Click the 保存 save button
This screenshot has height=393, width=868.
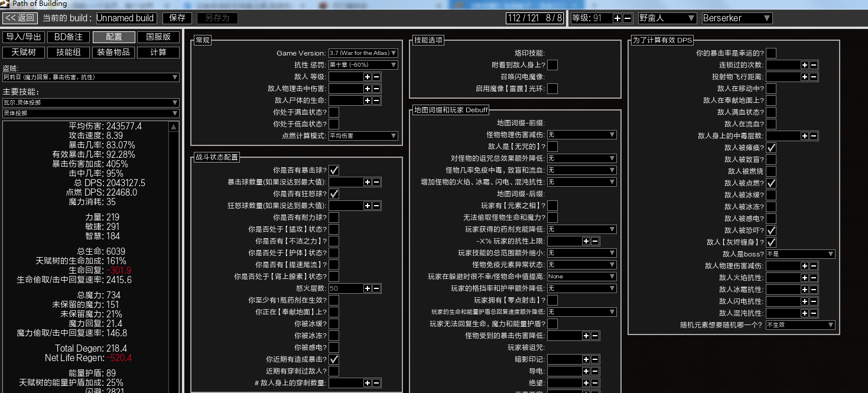tap(177, 18)
